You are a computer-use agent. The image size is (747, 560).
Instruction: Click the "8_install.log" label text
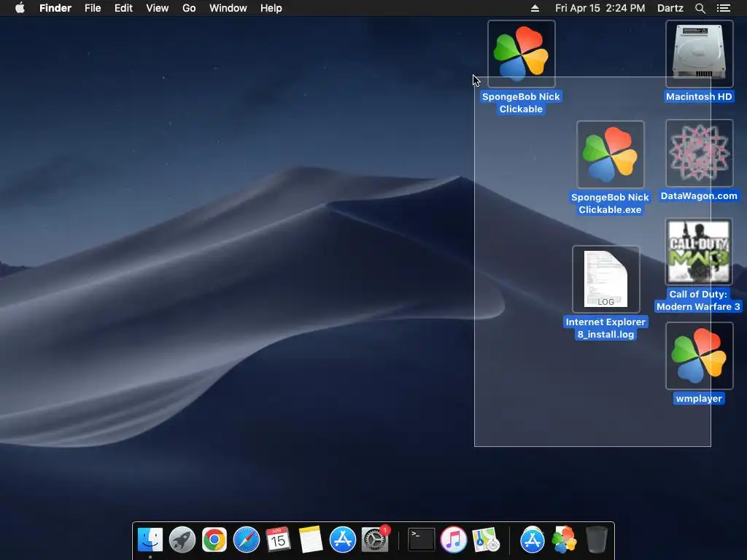[x=606, y=334]
